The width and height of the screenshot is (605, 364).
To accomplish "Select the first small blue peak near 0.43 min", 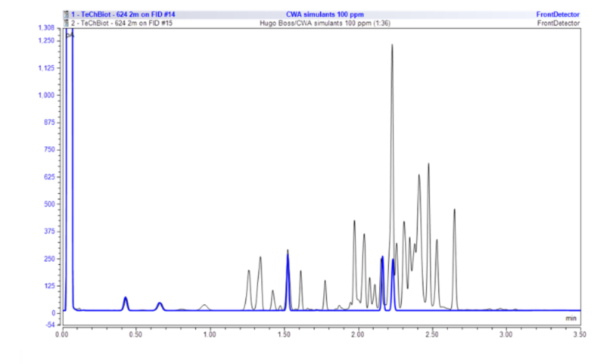I will tap(125, 300).
